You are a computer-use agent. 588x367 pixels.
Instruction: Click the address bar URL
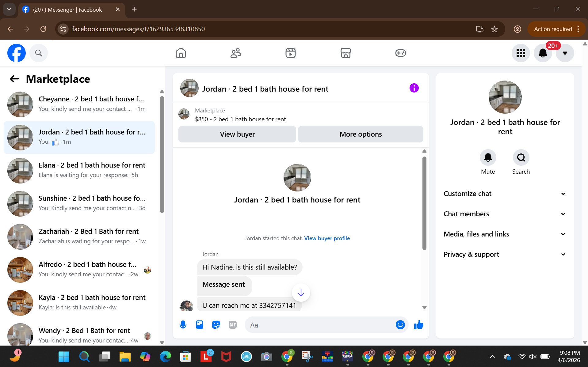pyautogui.click(x=138, y=29)
